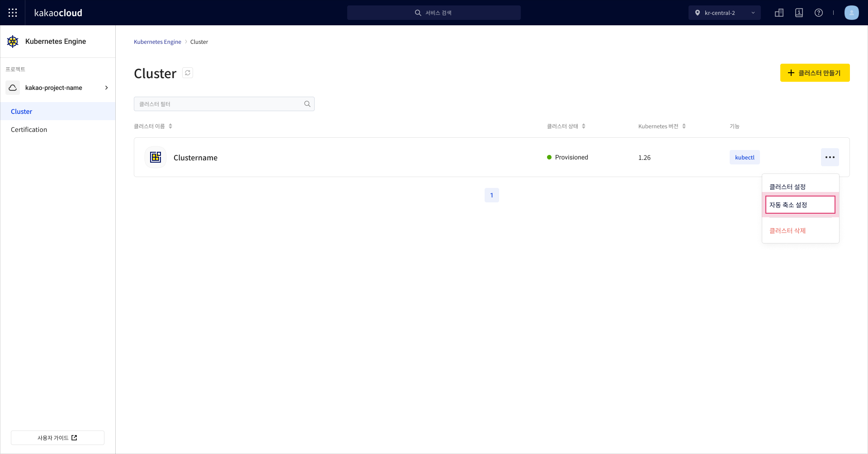Click the 기능 column header
Viewport: 868px width, 454px height.
[x=734, y=126]
